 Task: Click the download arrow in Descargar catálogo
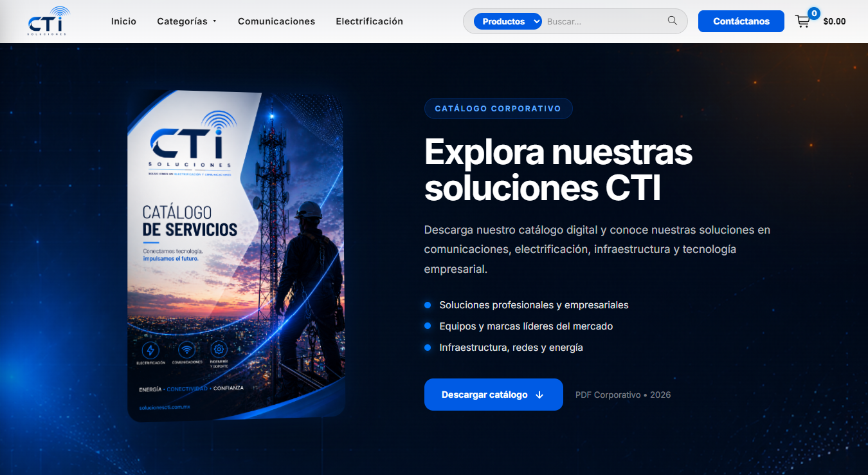coord(539,395)
